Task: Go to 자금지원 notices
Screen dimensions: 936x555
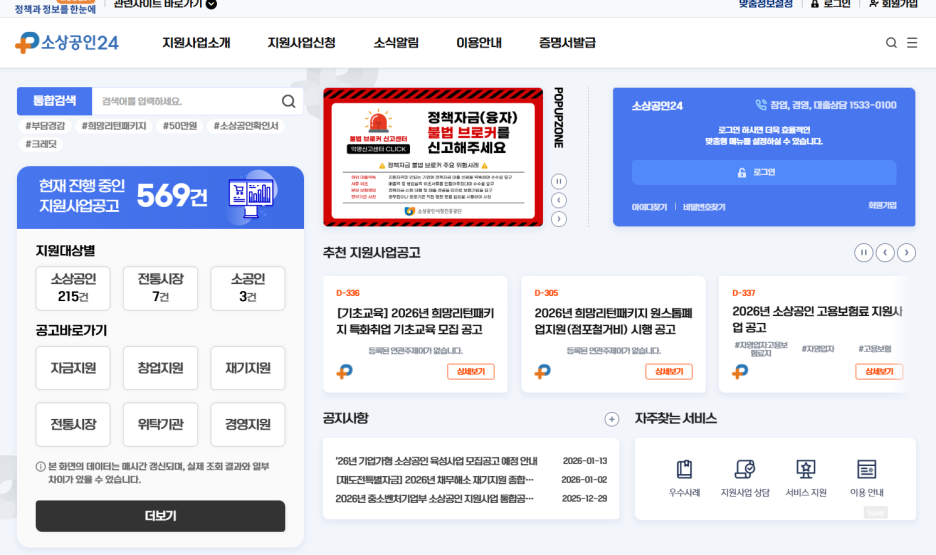Action: click(73, 368)
